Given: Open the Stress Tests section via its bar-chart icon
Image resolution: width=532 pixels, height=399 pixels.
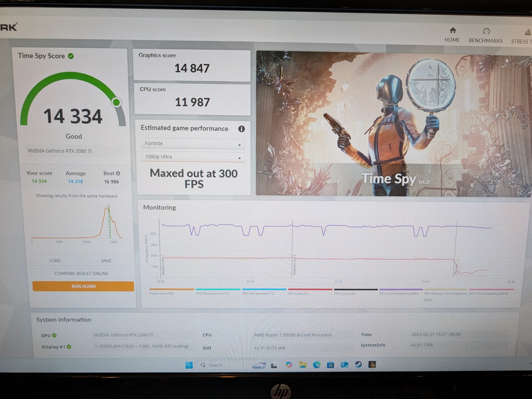Looking at the screenshot, I should [x=528, y=33].
